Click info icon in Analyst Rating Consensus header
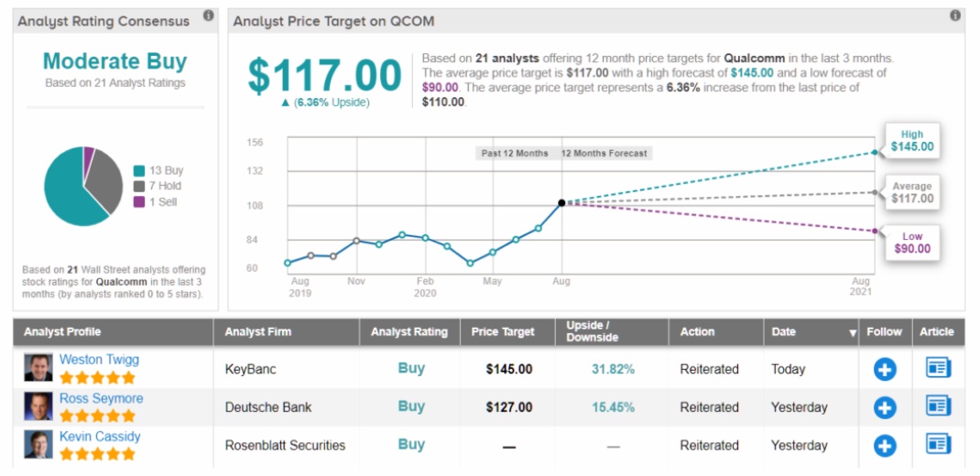The image size is (980, 476). (x=209, y=16)
